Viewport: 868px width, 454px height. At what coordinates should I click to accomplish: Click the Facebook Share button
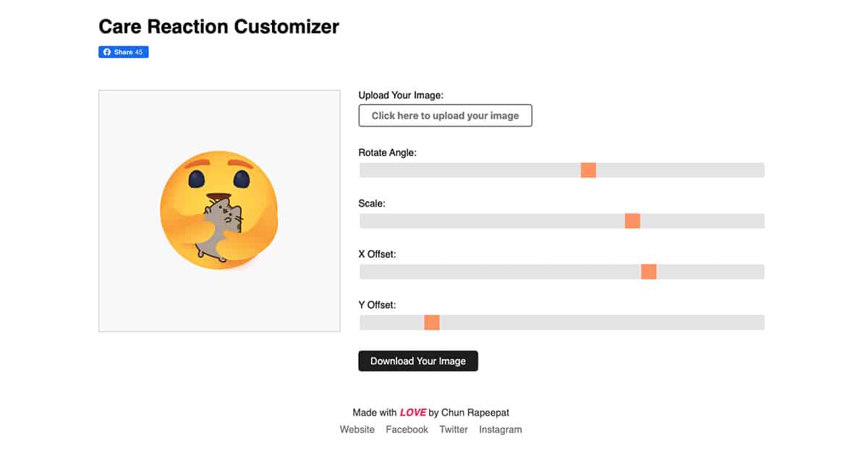pyautogui.click(x=124, y=52)
